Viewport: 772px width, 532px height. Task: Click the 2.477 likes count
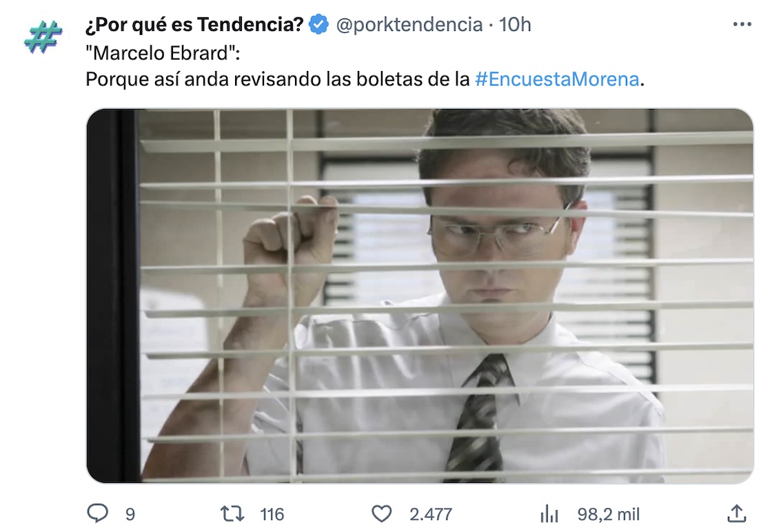click(x=431, y=514)
